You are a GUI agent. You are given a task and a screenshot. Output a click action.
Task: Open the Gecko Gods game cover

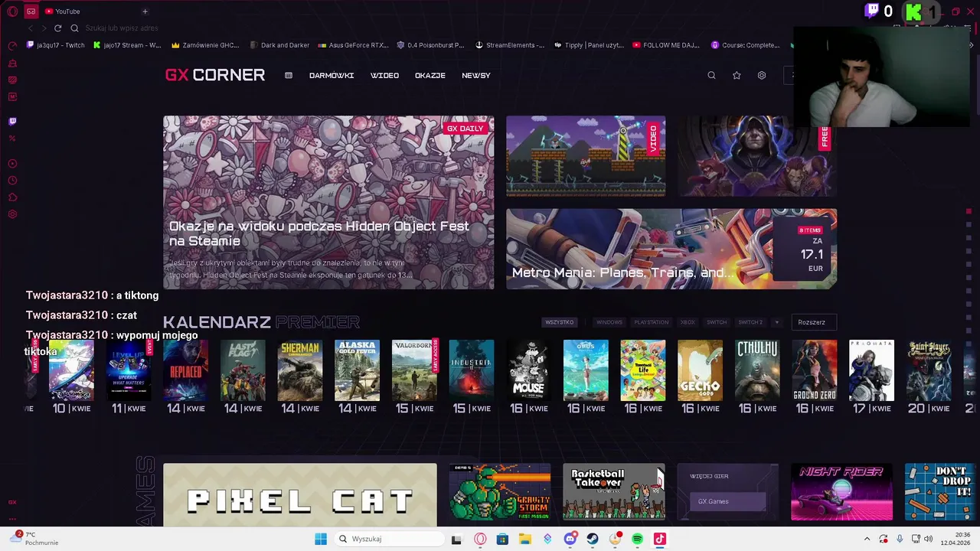pos(700,370)
